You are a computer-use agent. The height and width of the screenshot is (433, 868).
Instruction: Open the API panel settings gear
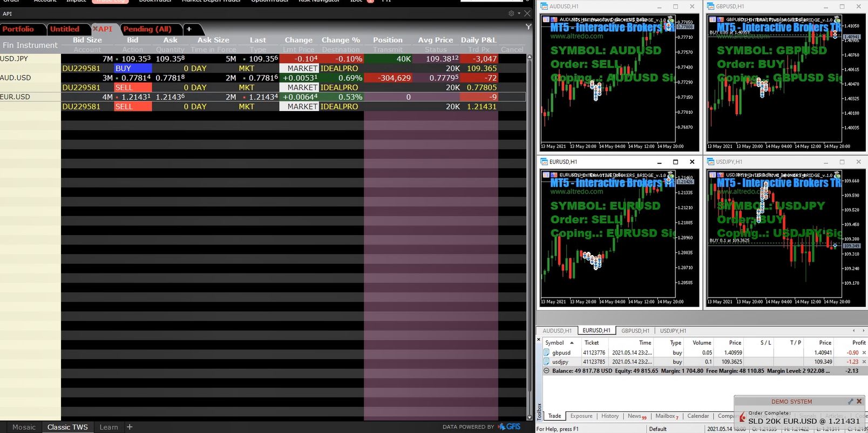click(511, 13)
